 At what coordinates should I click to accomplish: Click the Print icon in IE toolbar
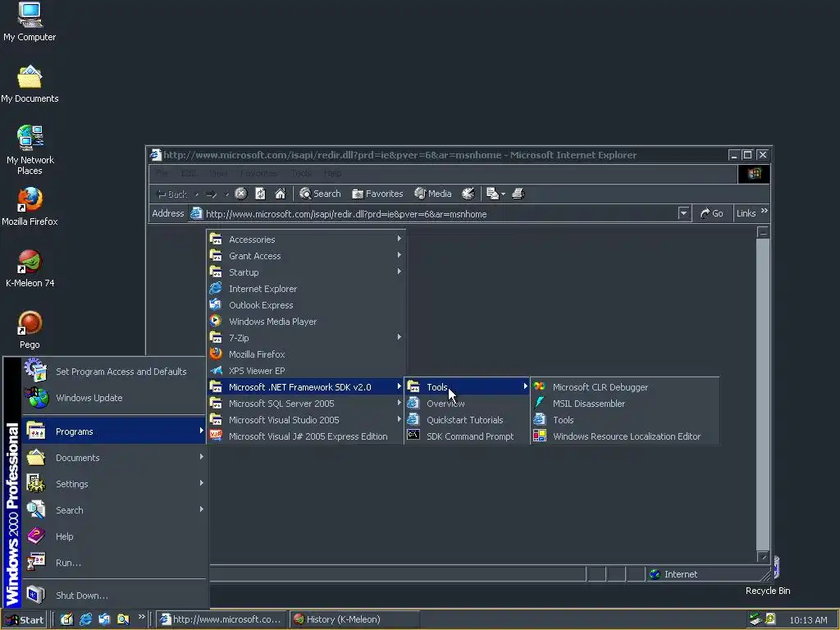click(518, 194)
